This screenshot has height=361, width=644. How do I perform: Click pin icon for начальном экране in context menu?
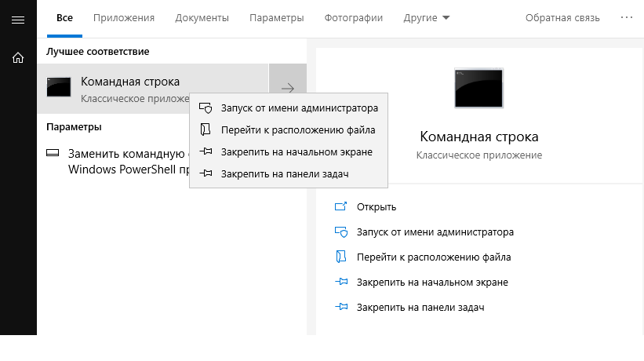click(206, 151)
